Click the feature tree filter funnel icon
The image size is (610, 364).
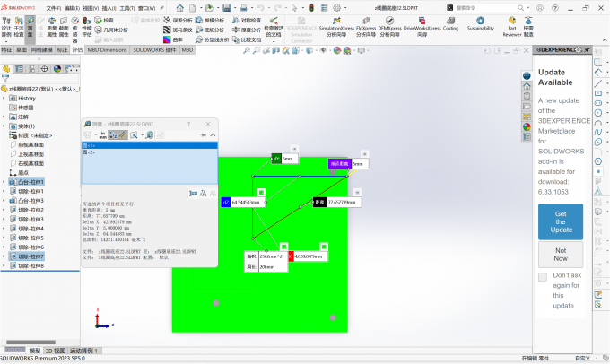click(5, 79)
